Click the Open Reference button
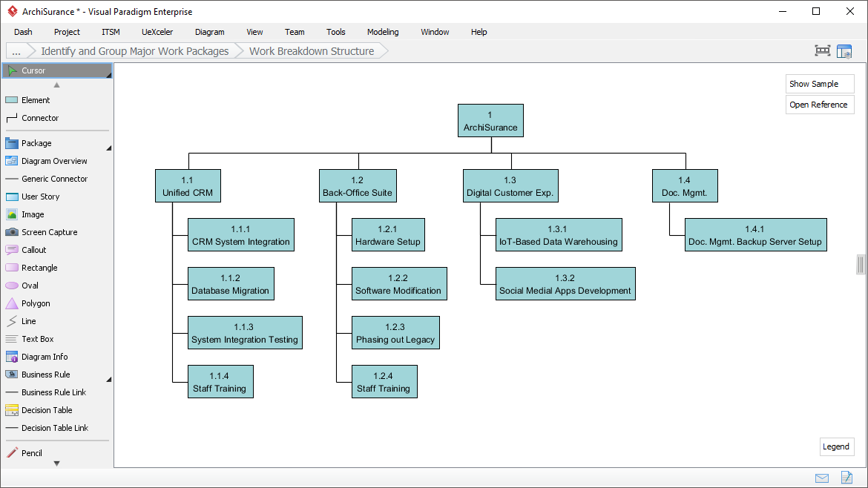This screenshot has height=488, width=868. (x=819, y=105)
